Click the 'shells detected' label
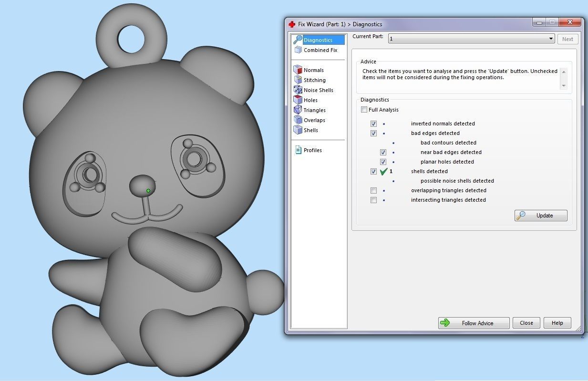The height and width of the screenshot is (381, 588). 429,172
